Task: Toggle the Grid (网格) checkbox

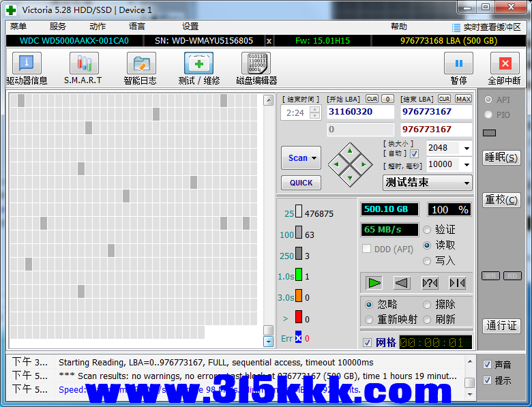Action: 368,342
